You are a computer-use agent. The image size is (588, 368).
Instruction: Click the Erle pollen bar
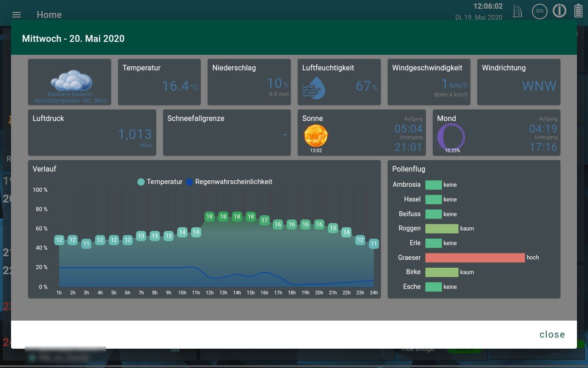pyautogui.click(x=433, y=243)
